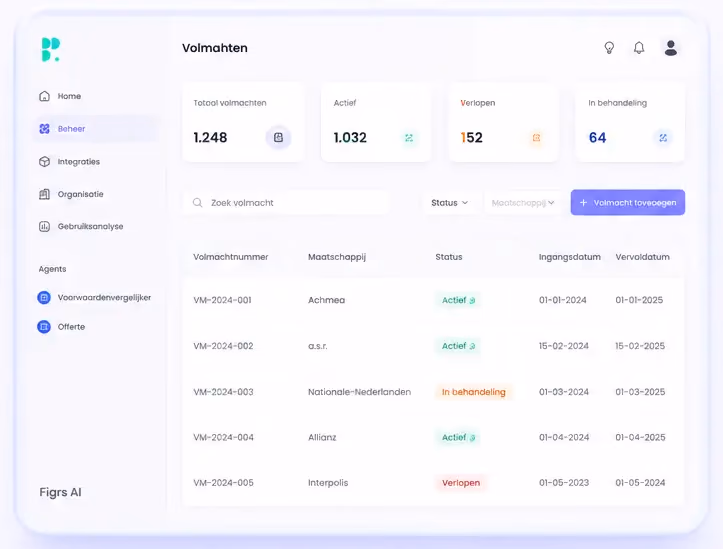The image size is (723, 549).
Task: Click the a.s.r. company cell
Action: point(318,346)
